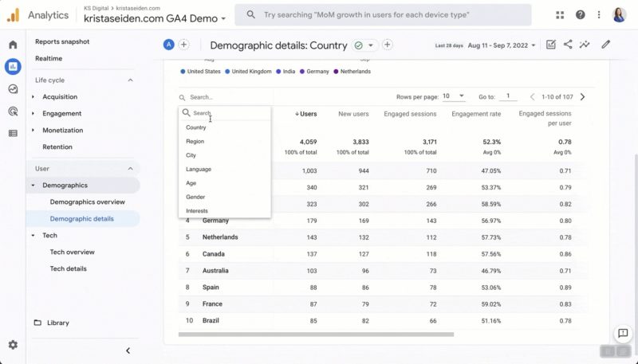
Task: Select the Reports icon in left rail
Action: 13,67
